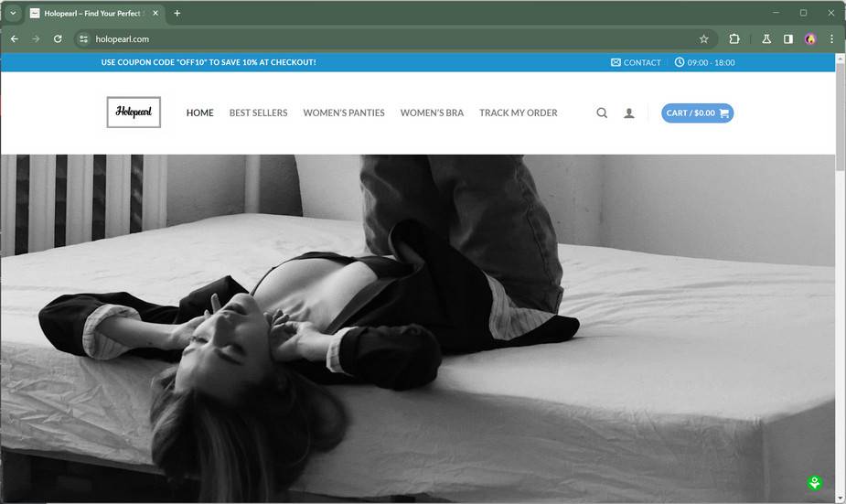Click the hero banner image
Screen dimensions: 846x504
click(x=418, y=328)
